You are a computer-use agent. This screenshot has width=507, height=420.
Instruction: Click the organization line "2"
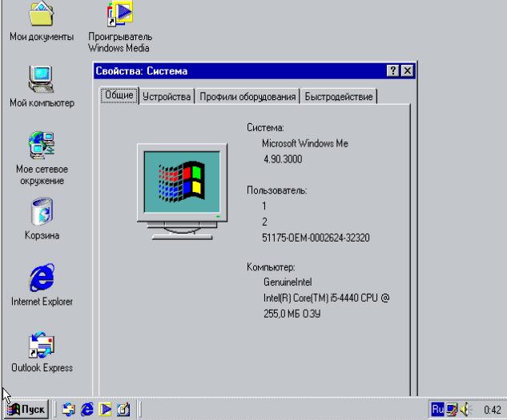264,222
